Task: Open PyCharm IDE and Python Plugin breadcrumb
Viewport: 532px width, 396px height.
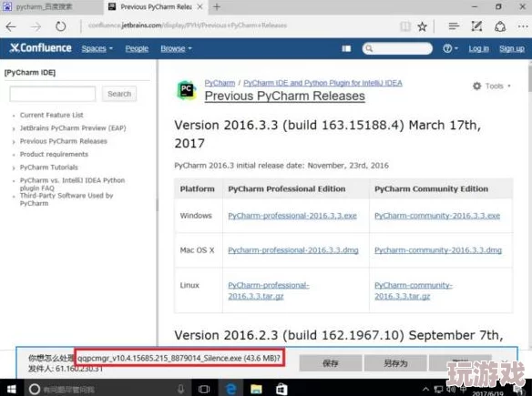Action: [322, 83]
